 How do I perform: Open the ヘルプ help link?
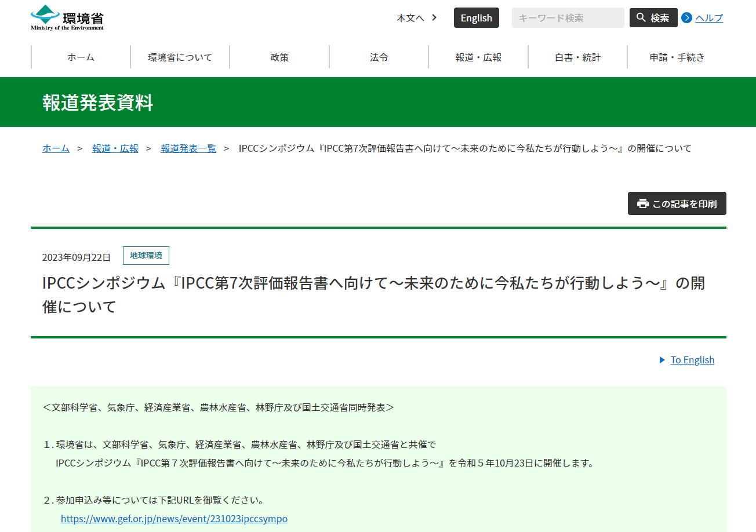coord(709,18)
